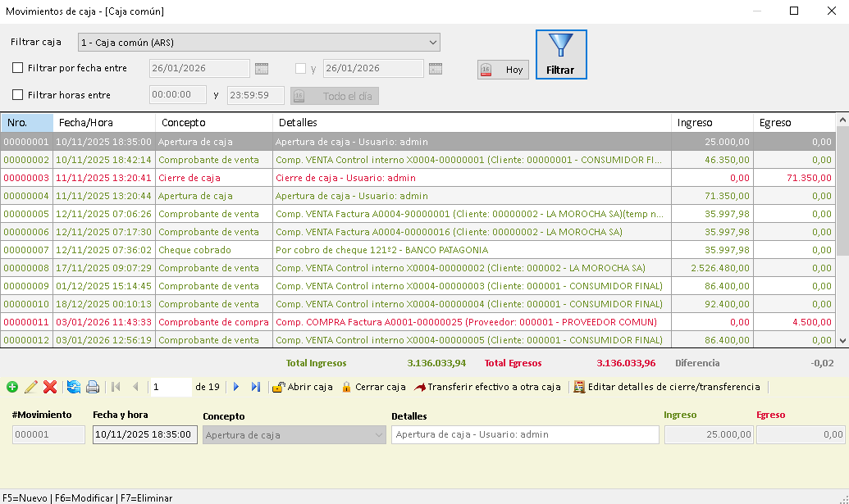This screenshot has width=849, height=504.
Task: Click the printer icon
Action: tap(93, 387)
